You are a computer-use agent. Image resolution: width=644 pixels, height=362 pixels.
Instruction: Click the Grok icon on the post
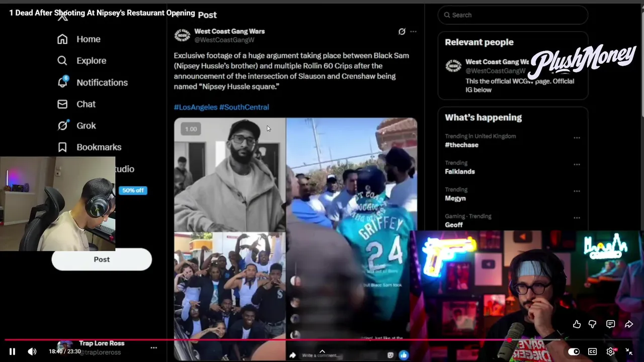401,31
